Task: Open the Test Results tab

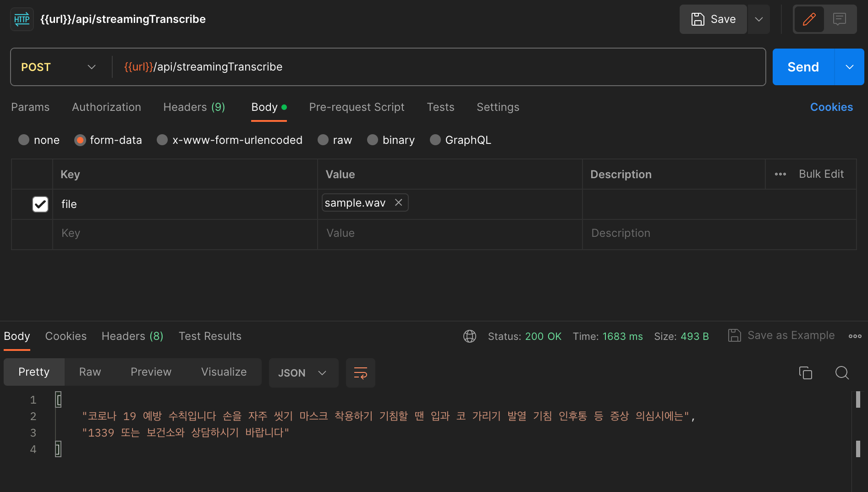Action: 210,336
